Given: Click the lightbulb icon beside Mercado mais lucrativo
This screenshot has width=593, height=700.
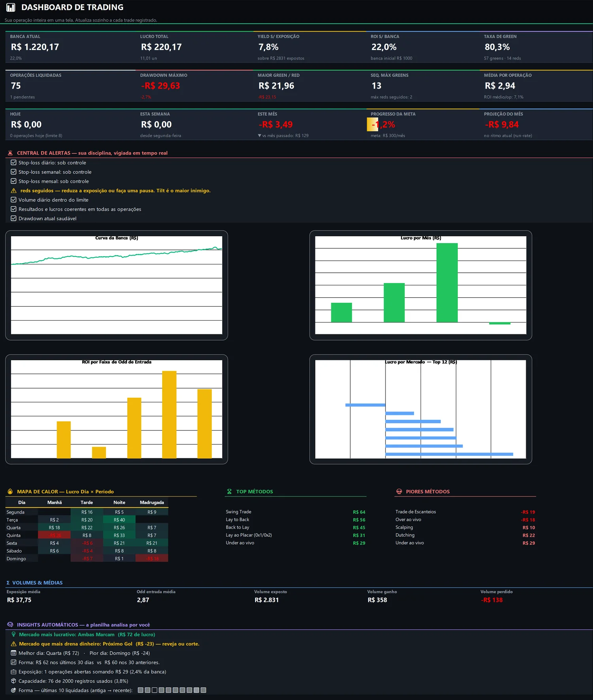Looking at the screenshot, I should (13, 634).
